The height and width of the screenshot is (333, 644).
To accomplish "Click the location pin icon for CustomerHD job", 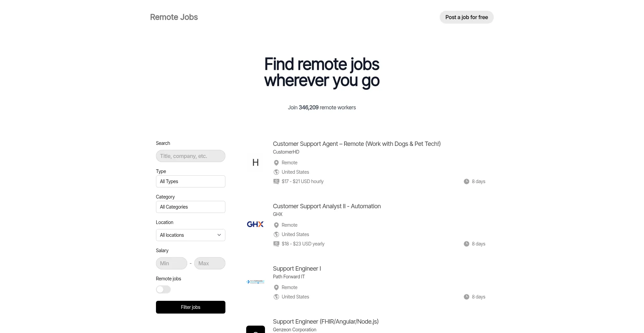I will (x=276, y=163).
